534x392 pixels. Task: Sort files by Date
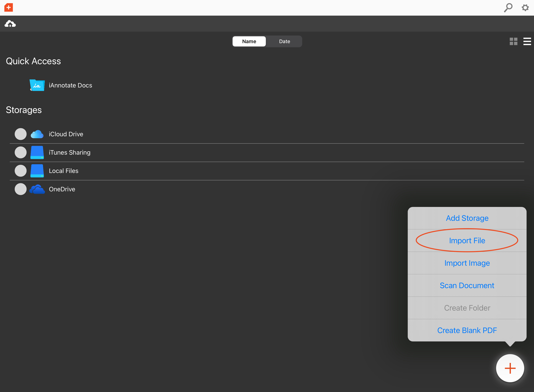point(285,42)
